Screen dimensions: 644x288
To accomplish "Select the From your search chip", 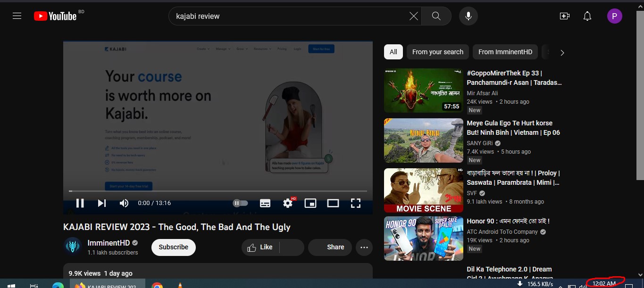I will tap(438, 52).
